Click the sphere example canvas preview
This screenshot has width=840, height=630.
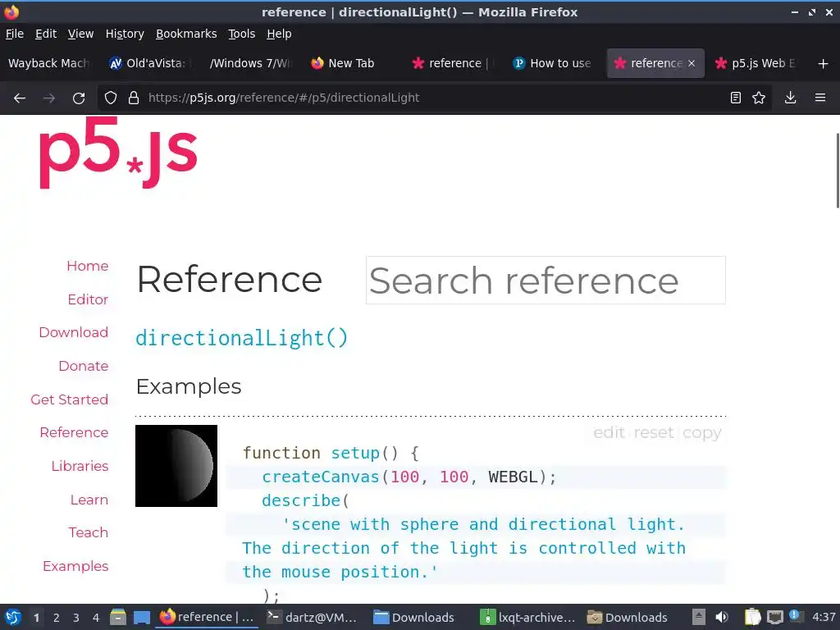click(x=176, y=466)
